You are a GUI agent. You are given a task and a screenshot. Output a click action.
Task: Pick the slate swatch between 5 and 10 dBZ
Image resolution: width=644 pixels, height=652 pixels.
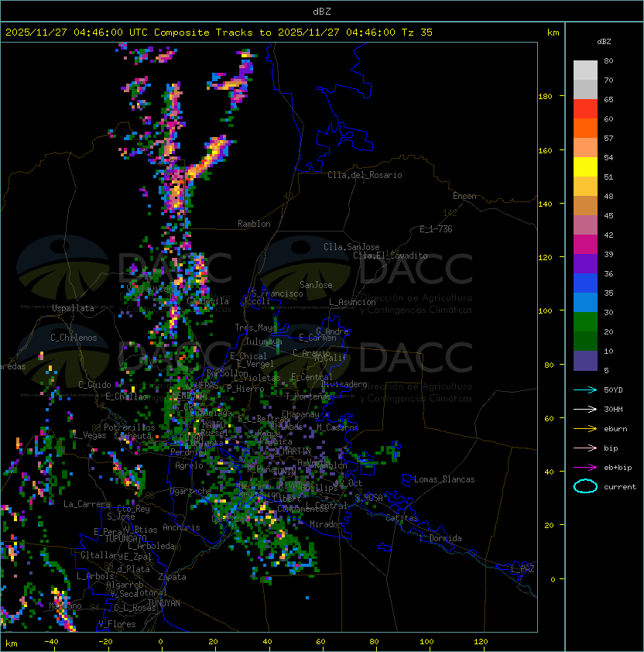click(x=585, y=361)
